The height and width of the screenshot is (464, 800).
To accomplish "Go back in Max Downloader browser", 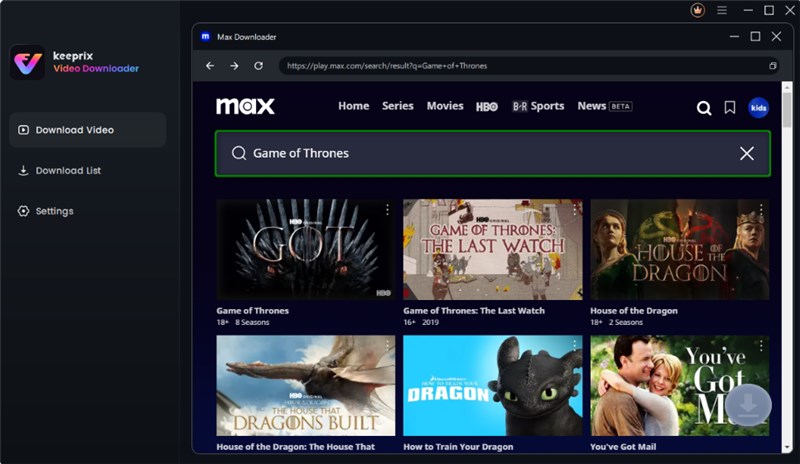I will tap(210, 66).
